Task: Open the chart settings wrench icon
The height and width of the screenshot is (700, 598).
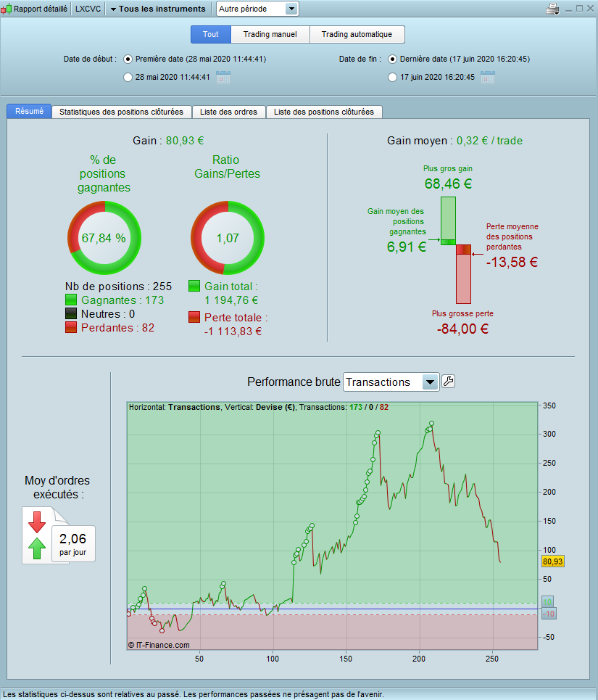Action: pos(448,382)
